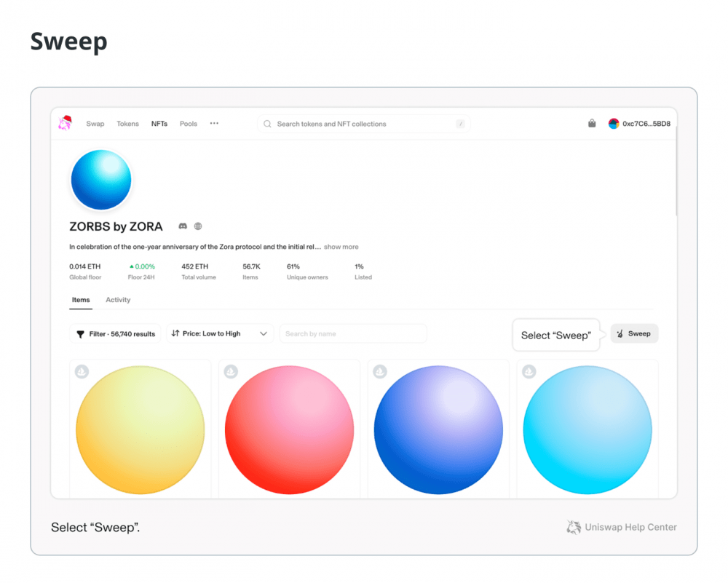728x583 pixels.
Task: Switch to the Activity tab
Action: (x=118, y=300)
